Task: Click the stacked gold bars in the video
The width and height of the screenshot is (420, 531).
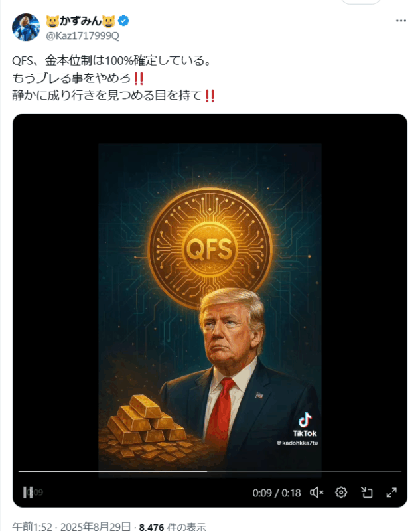Action: (147, 420)
